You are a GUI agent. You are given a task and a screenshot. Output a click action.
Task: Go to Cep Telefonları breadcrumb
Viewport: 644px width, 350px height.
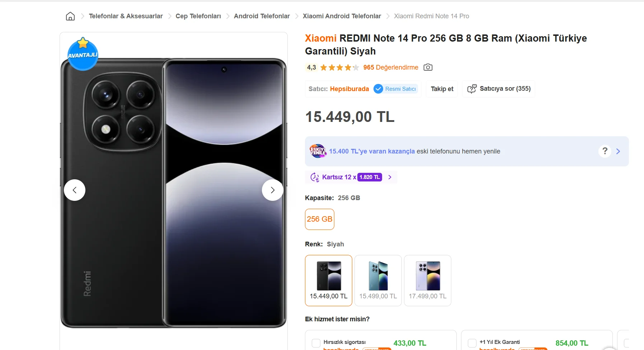[x=198, y=16]
